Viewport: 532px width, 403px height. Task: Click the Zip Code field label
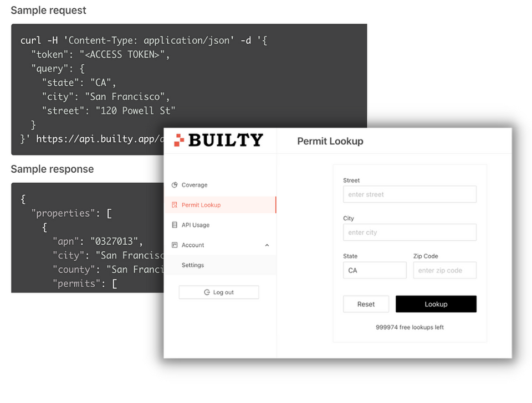pos(426,256)
